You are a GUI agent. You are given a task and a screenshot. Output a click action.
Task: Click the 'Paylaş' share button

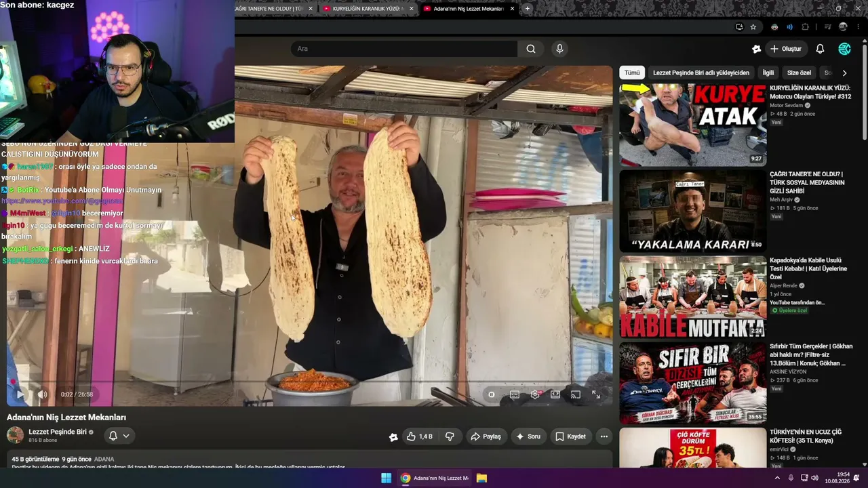pos(486,436)
